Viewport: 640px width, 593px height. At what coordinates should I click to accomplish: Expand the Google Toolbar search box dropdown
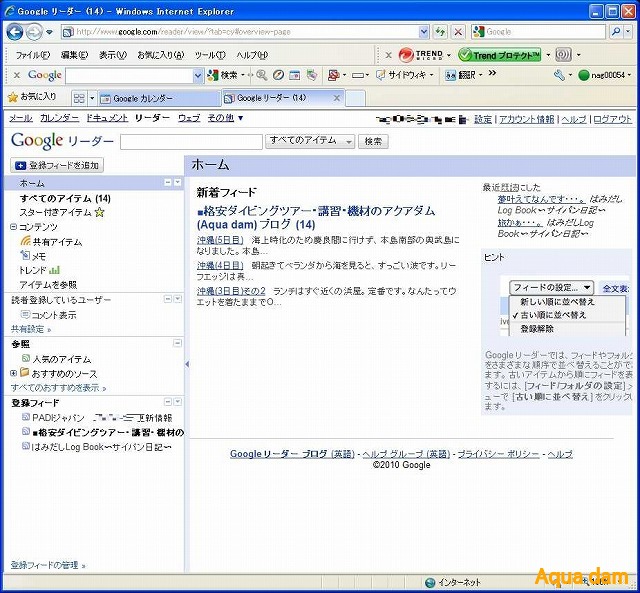(x=198, y=76)
